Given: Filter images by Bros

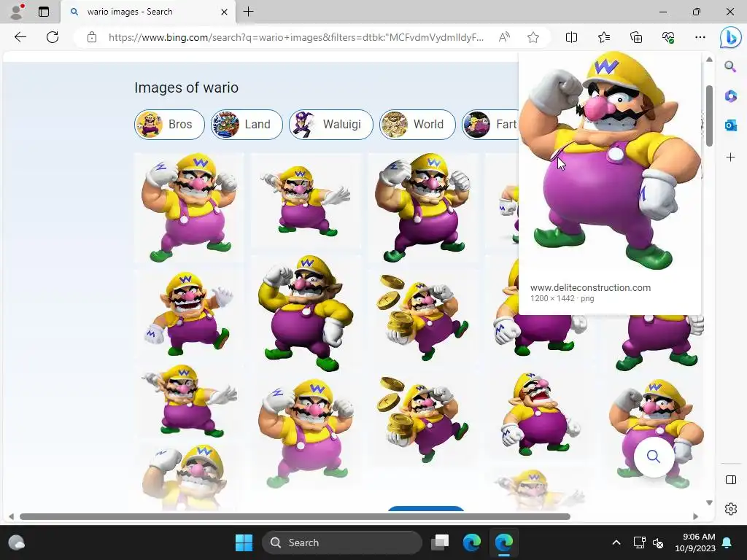Looking at the screenshot, I should click(169, 124).
